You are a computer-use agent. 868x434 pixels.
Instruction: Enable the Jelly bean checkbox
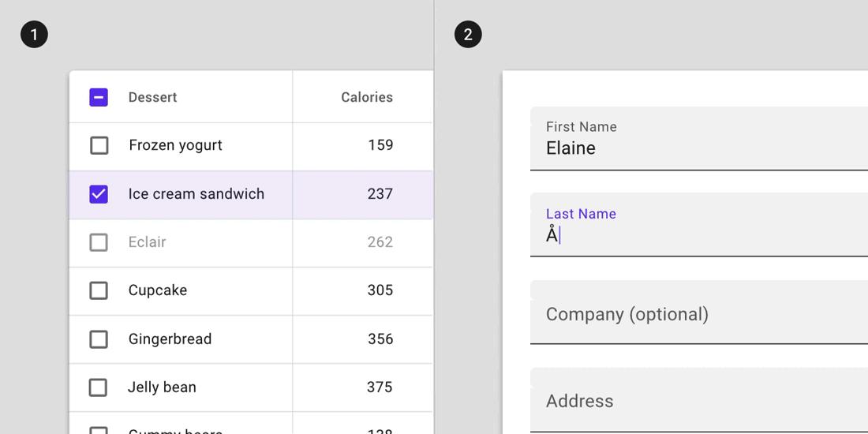point(99,387)
